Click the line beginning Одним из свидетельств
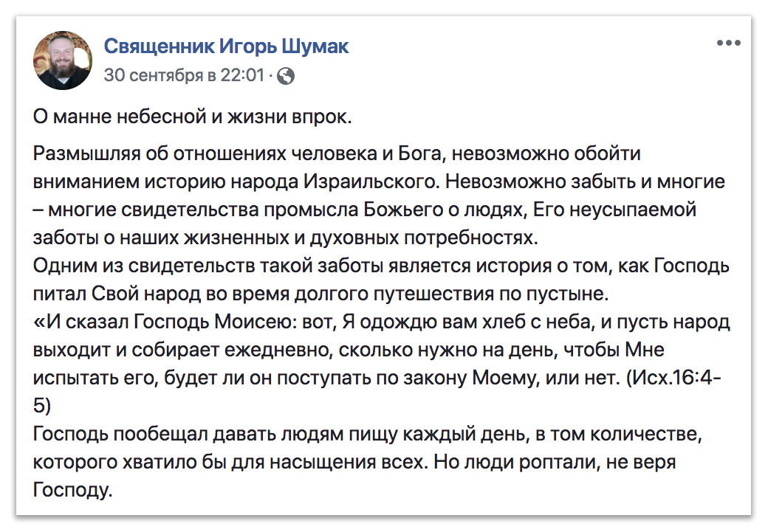Image resolution: width=768 pixels, height=532 pixels. 381,266
